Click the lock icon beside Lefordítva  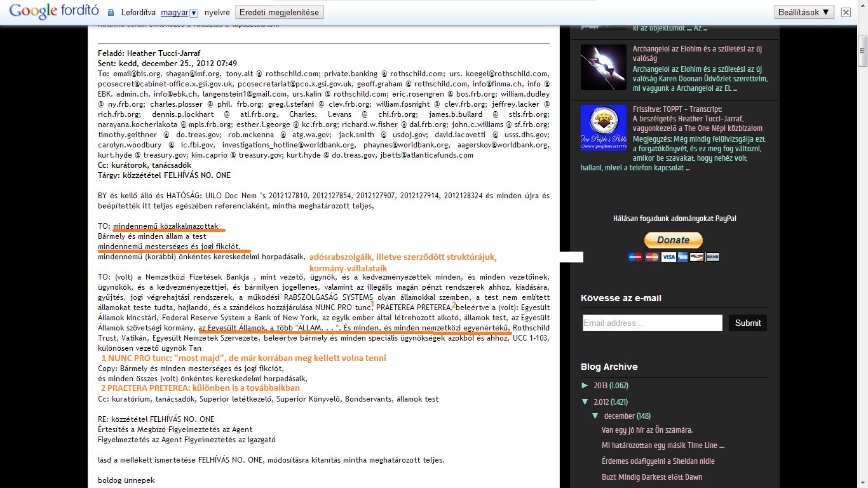[x=111, y=13]
